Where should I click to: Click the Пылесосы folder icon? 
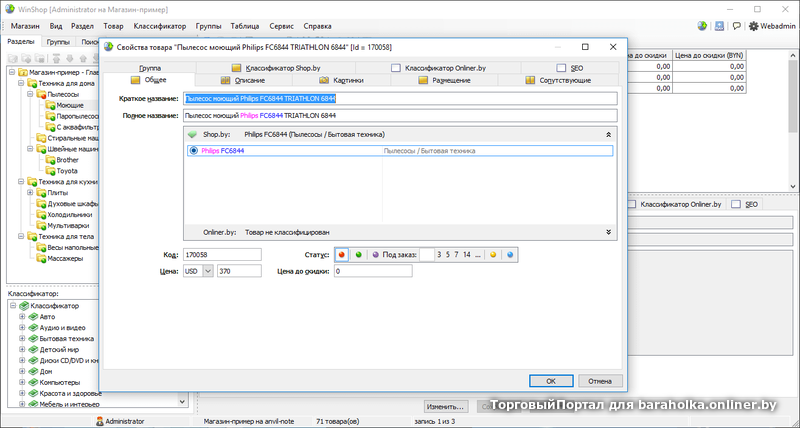pos(41,94)
